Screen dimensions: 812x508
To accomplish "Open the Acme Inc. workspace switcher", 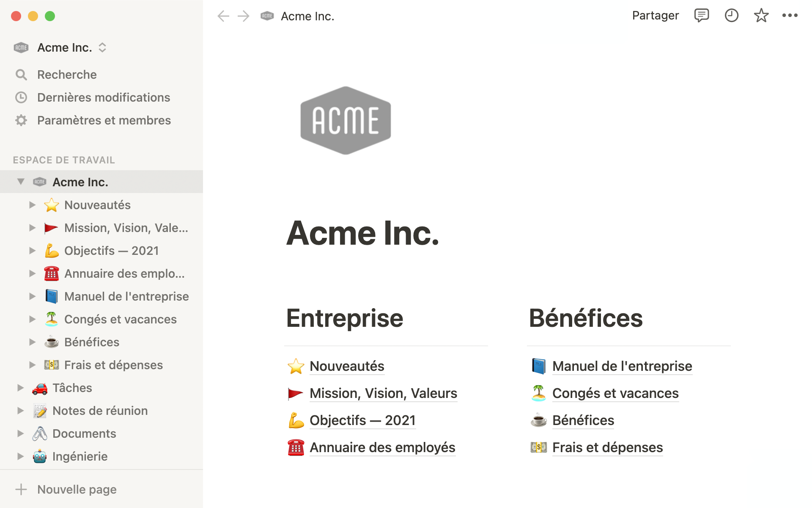I will 65,47.
